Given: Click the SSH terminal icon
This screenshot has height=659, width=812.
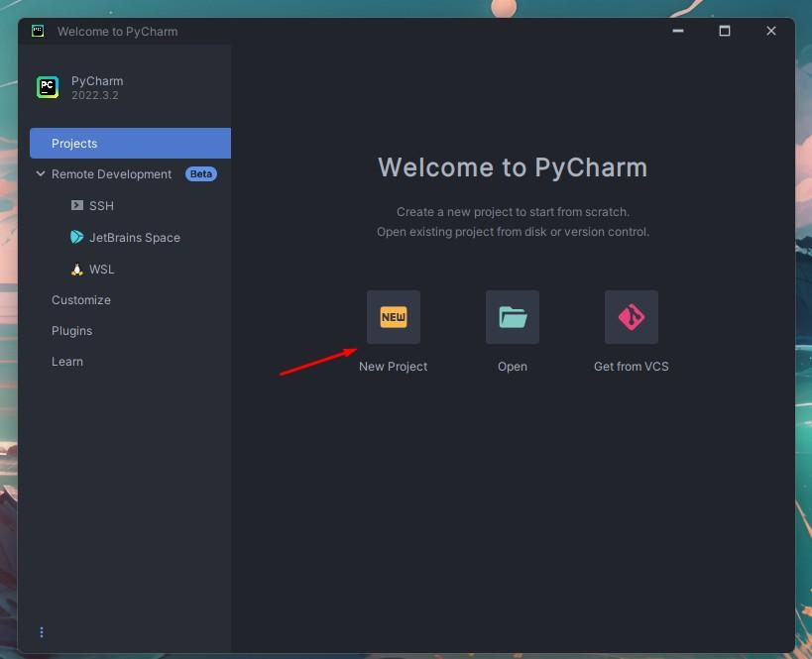Looking at the screenshot, I should 77,205.
